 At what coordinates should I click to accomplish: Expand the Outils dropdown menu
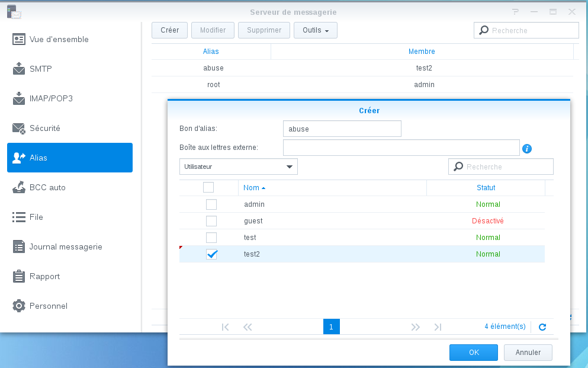tap(315, 30)
